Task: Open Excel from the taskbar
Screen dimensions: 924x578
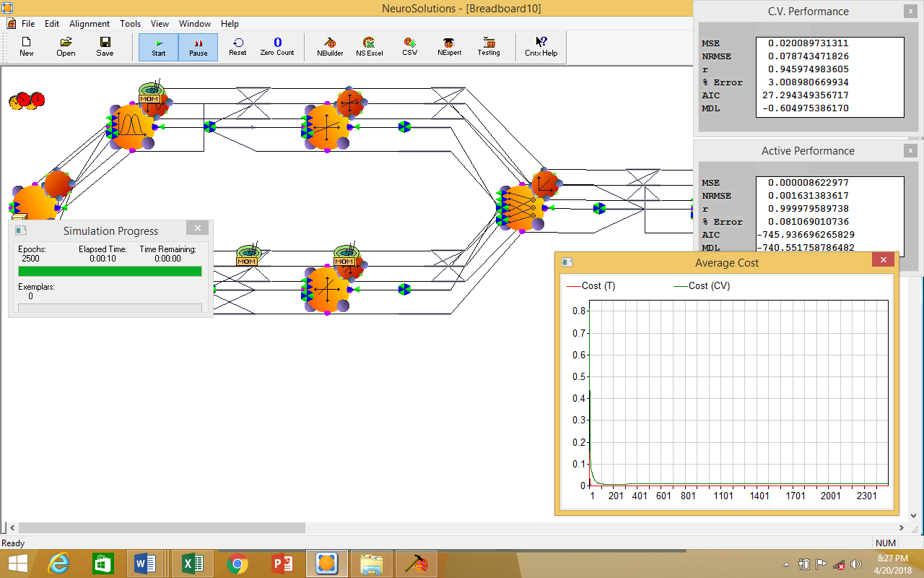Action: (x=192, y=564)
